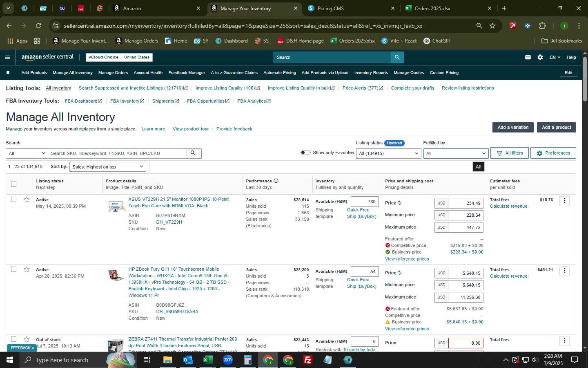Open Outlook from the Windows taskbar

[188, 360]
